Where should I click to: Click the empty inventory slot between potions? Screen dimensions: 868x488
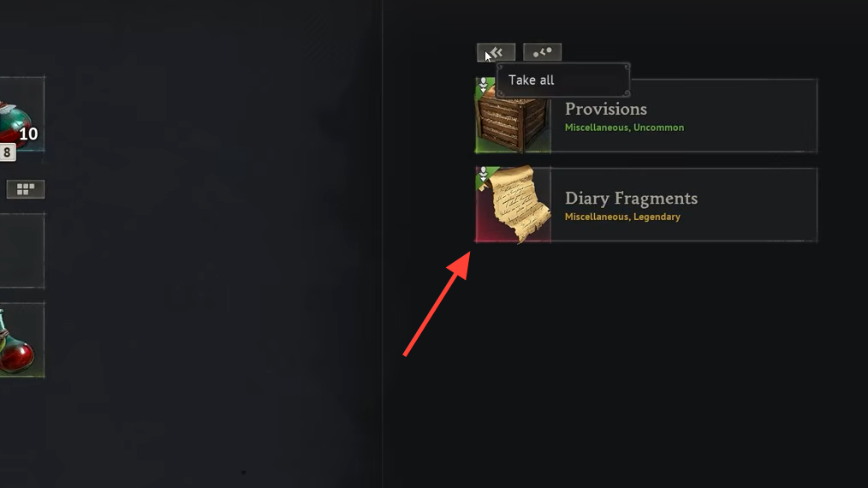(x=21, y=251)
